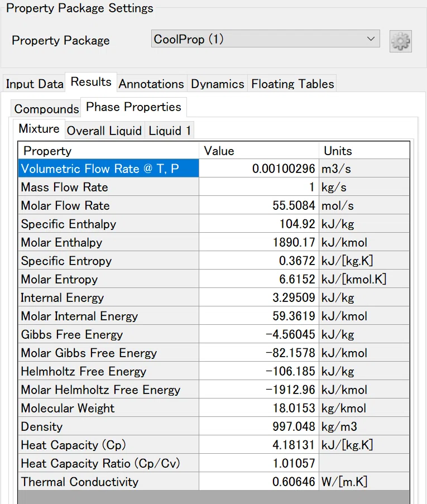Click the Molar Enthalpy property cell
The width and height of the screenshot is (427, 504).
pos(109,242)
